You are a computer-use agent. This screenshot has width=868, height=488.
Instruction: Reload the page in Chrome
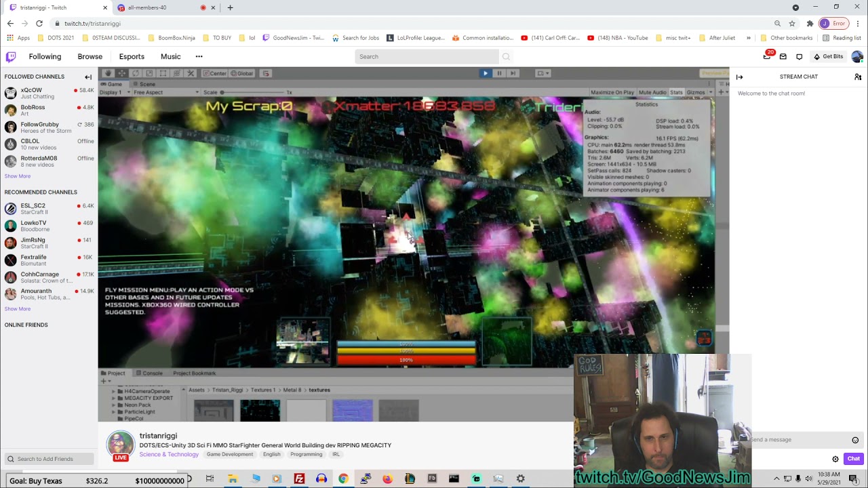39,23
